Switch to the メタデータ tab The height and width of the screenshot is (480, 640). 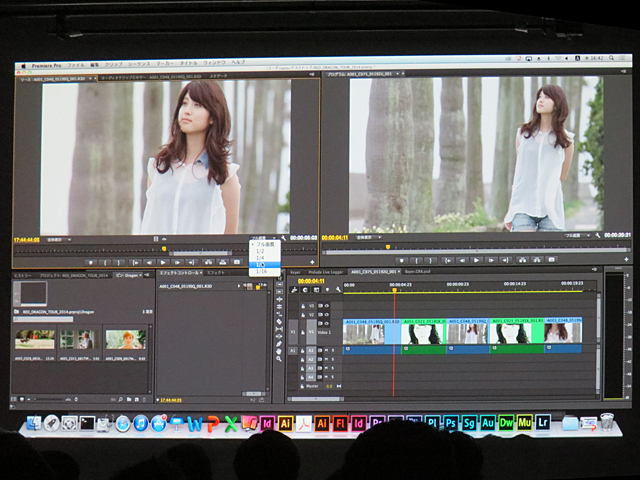click(x=218, y=76)
